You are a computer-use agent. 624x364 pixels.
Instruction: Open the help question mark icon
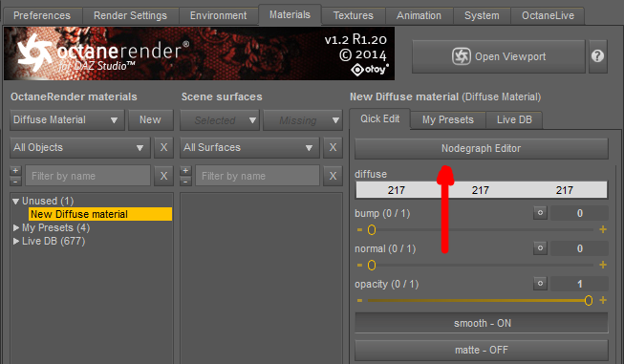[x=598, y=56]
